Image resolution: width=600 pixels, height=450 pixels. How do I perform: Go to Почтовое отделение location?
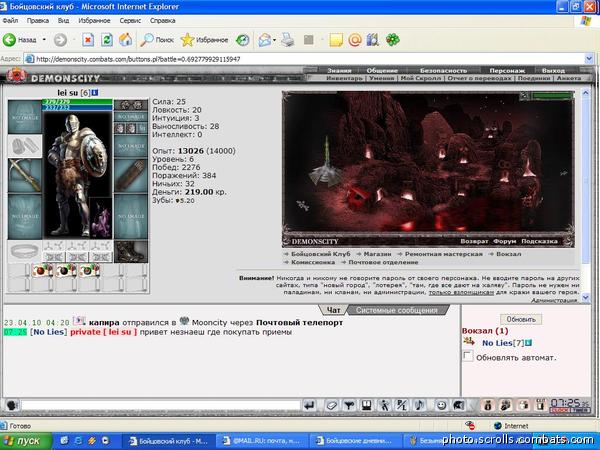(x=383, y=262)
